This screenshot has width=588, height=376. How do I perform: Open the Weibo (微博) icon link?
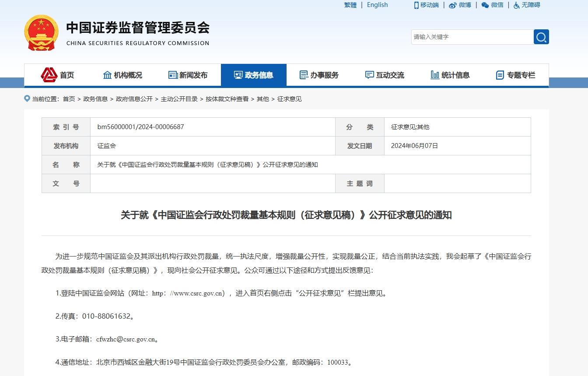460,5
